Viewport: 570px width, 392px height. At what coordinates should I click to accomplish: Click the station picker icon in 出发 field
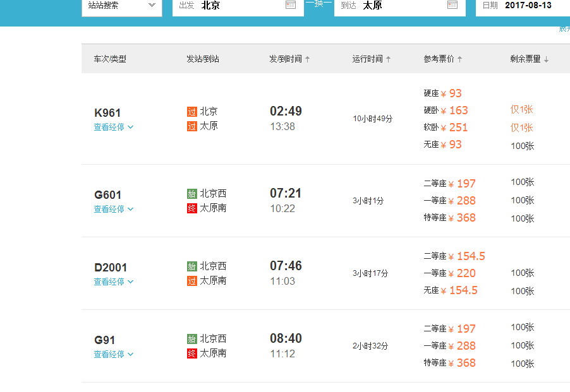coord(291,5)
